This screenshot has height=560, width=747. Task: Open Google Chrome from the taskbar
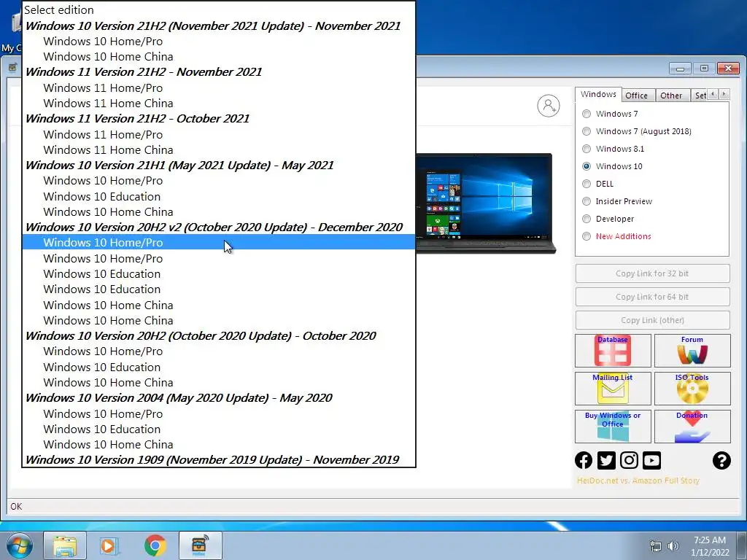click(x=155, y=545)
